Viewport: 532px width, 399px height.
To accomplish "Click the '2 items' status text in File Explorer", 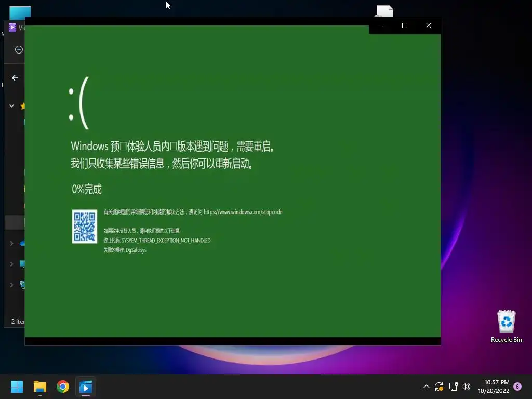I will pos(18,321).
